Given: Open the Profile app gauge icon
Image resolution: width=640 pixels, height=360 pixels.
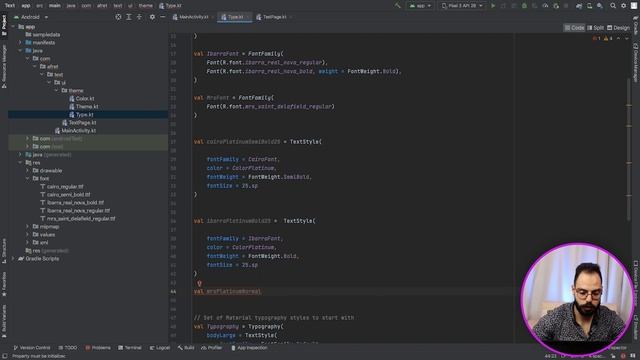Looking at the screenshot, I should coord(545,6).
